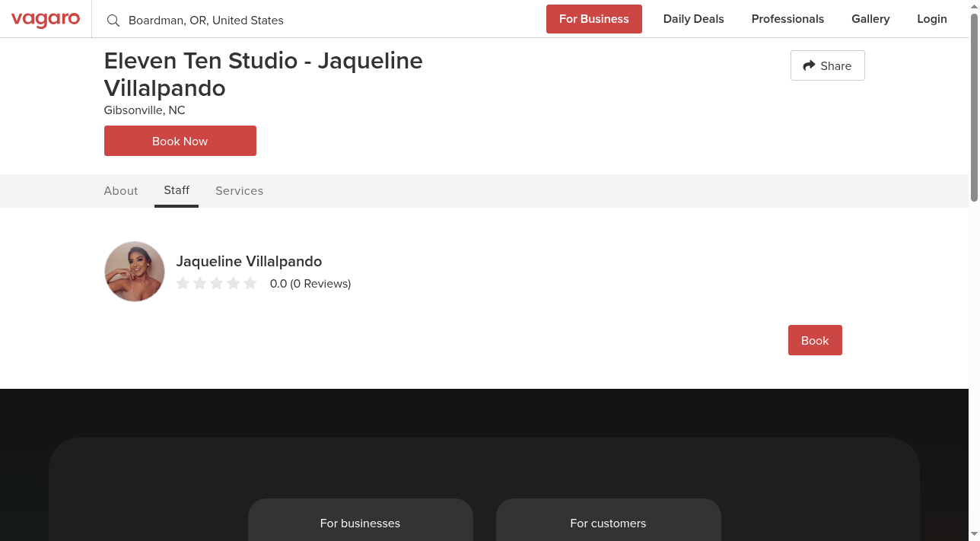Open Daily Deals
The width and height of the screenshot is (980, 541).
point(694,19)
